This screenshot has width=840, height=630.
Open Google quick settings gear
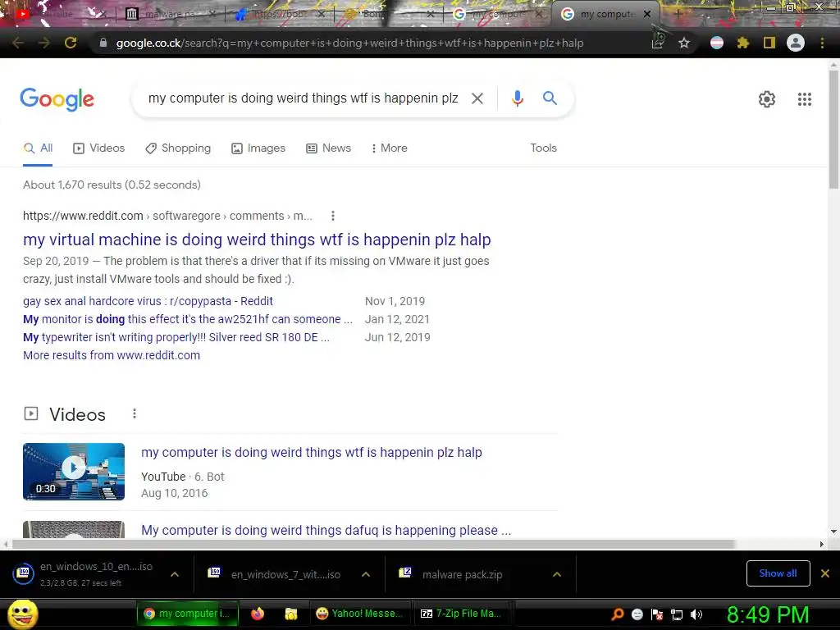click(767, 99)
